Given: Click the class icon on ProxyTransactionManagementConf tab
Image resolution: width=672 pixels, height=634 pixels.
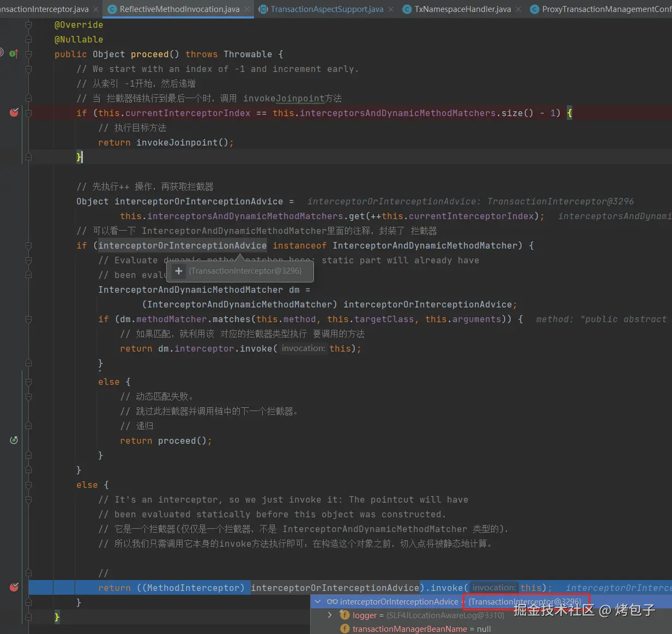Looking at the screenshot, I should [534, 9].
